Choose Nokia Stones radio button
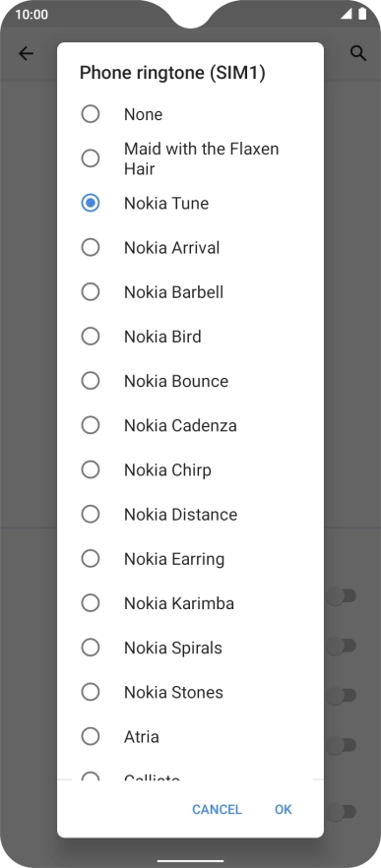Viewport: 381px width, 868px height. [91, 692]
